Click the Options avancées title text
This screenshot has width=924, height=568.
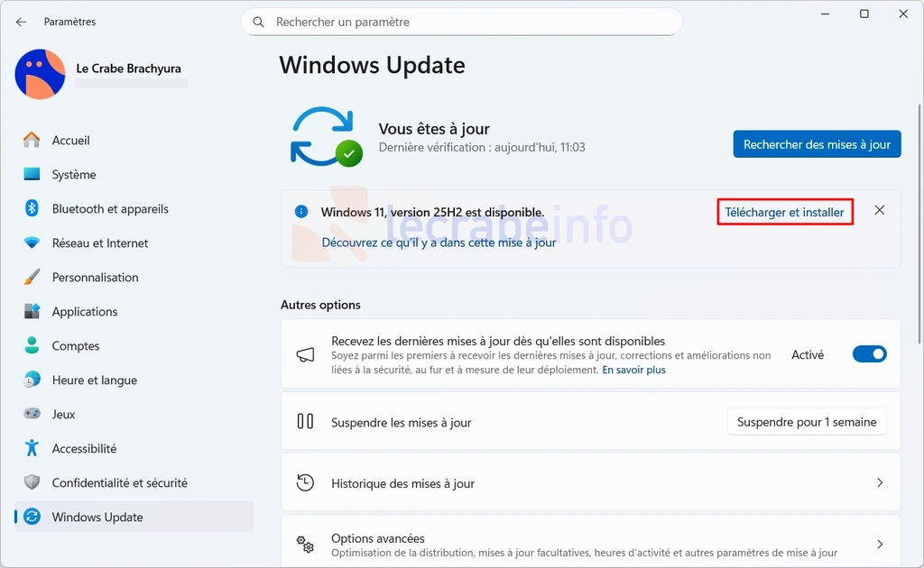tap(378, 538)
